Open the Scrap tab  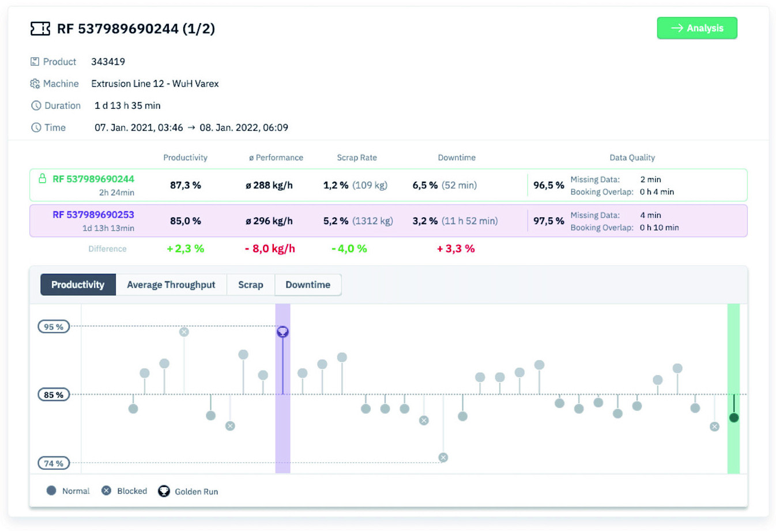click(250, 285)
